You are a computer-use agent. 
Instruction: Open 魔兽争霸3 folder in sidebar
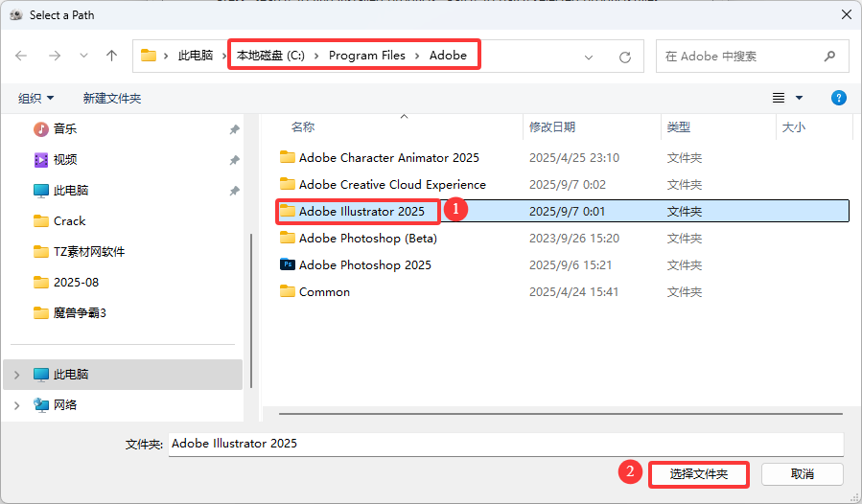[80, 313]
